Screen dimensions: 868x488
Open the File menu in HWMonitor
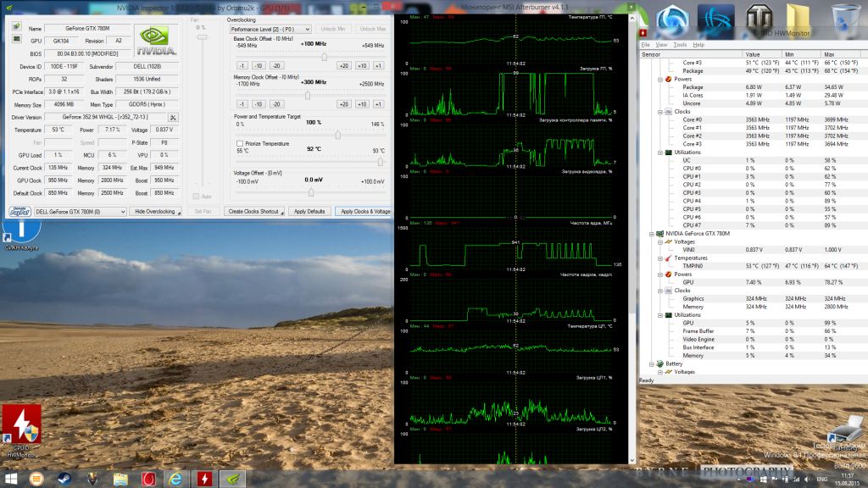click(645, 45)
